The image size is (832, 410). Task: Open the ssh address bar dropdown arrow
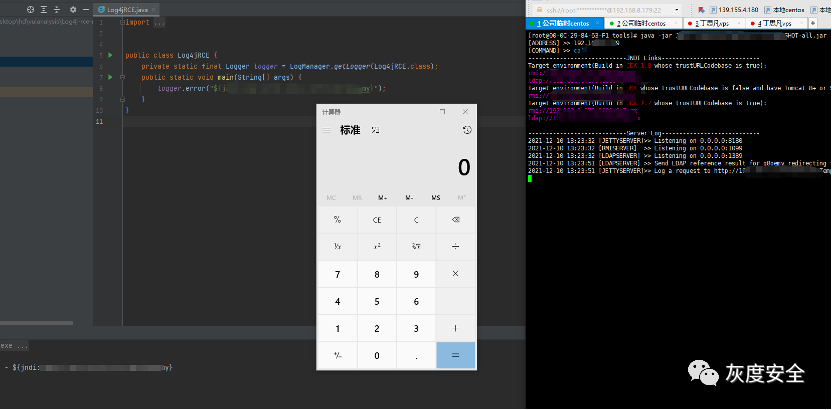(x=677, y=10)
